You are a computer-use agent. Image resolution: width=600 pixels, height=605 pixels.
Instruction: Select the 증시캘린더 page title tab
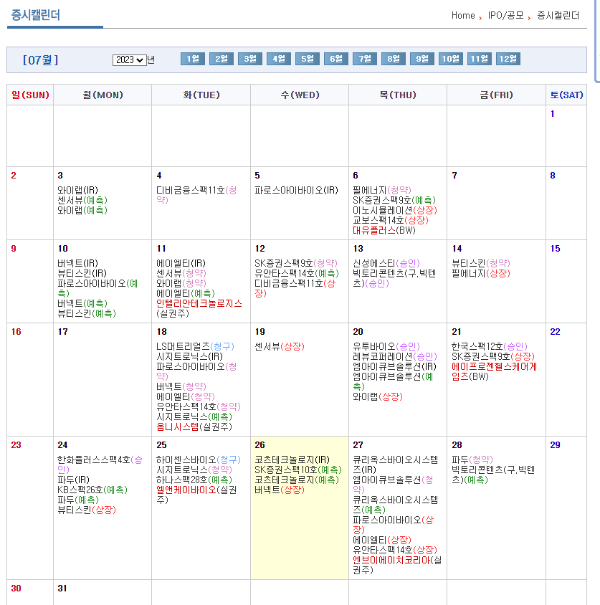[35, 15]
